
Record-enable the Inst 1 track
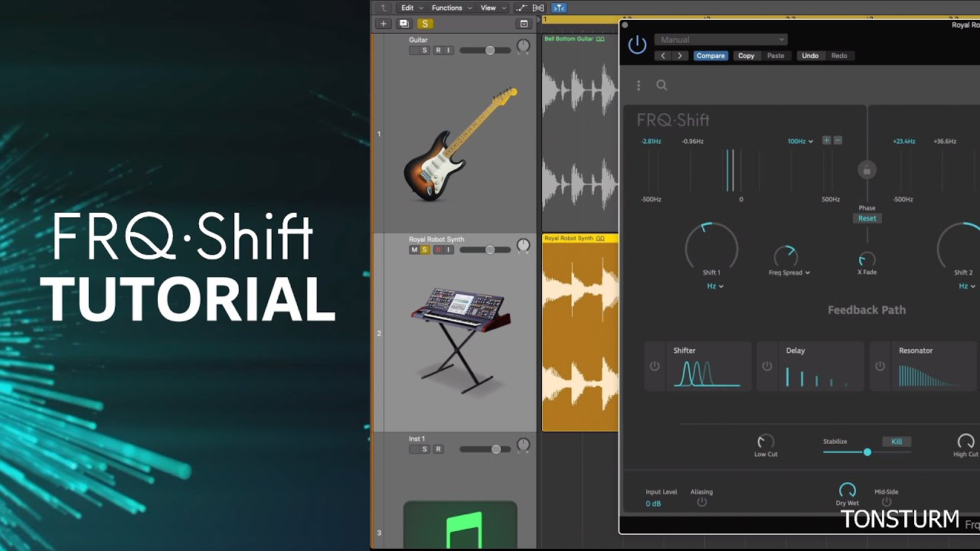pos(438,449)
